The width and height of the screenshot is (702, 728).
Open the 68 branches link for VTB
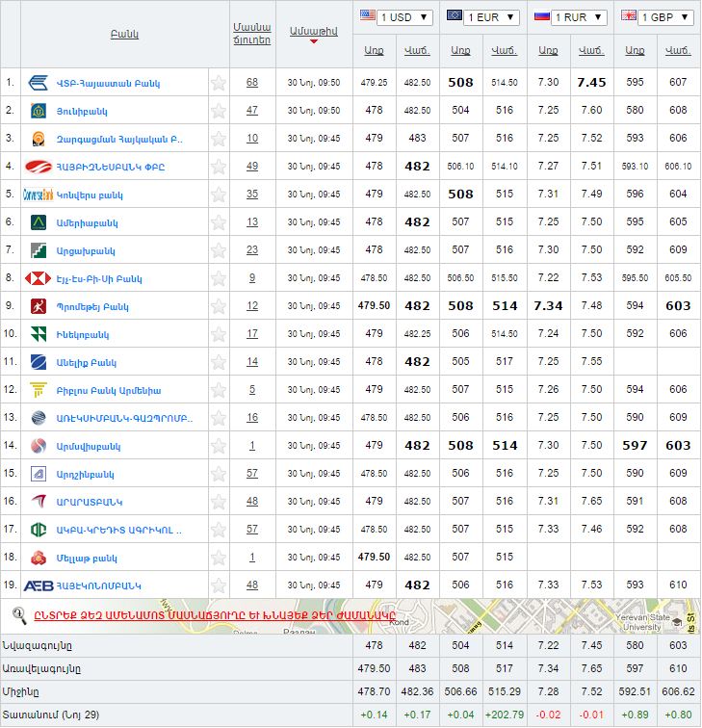point(252,83)
